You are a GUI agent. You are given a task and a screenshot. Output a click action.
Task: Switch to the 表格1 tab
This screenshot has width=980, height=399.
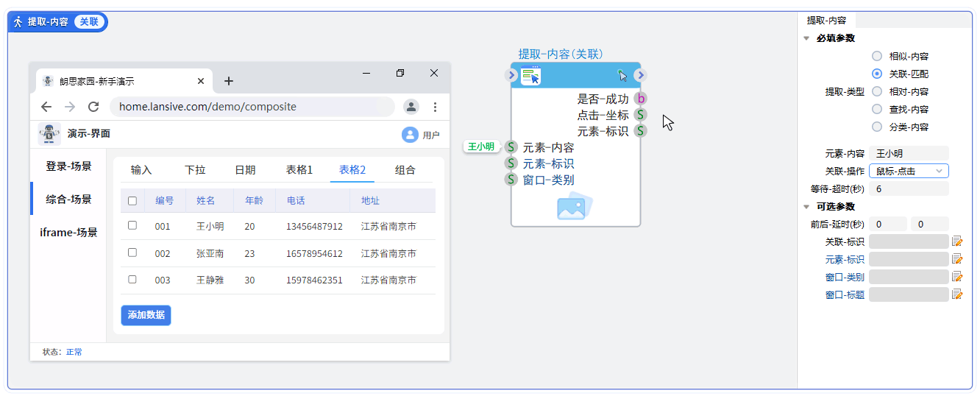pyautogui.click(x=299, y=170)
